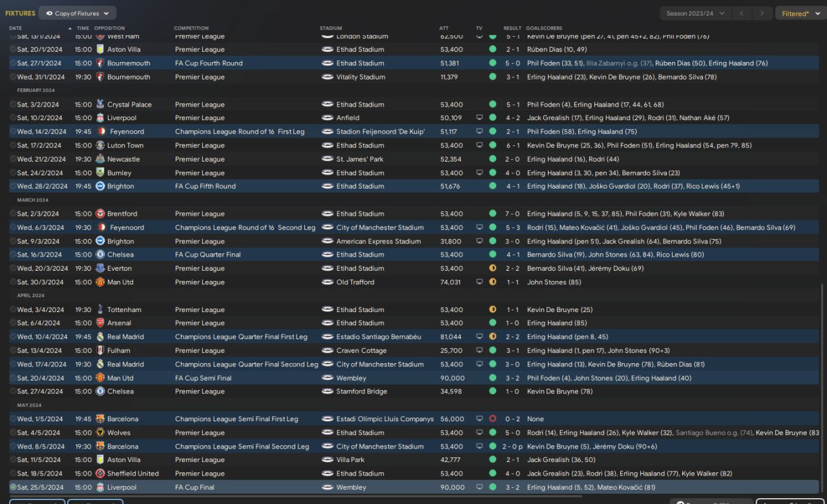Click the vertical scrollbar thumb
The width and height of the screenshot is (827, 504).
(x=822, y=389)
